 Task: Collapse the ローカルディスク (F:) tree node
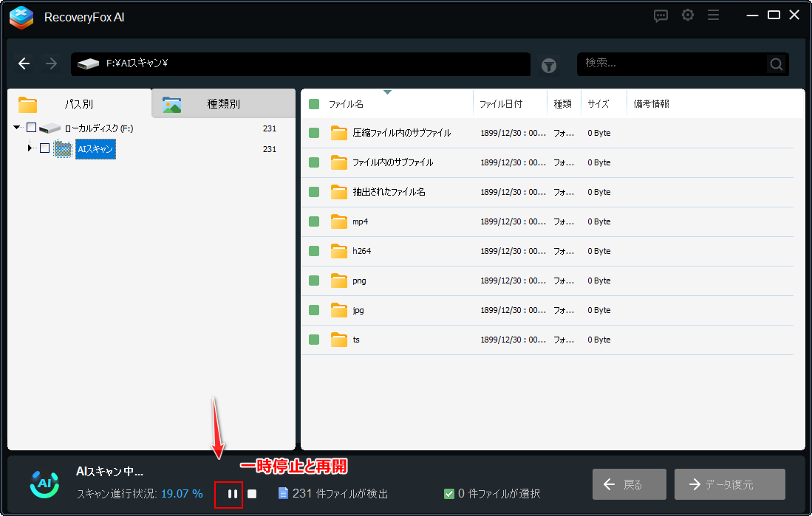(x=16, y=127)
